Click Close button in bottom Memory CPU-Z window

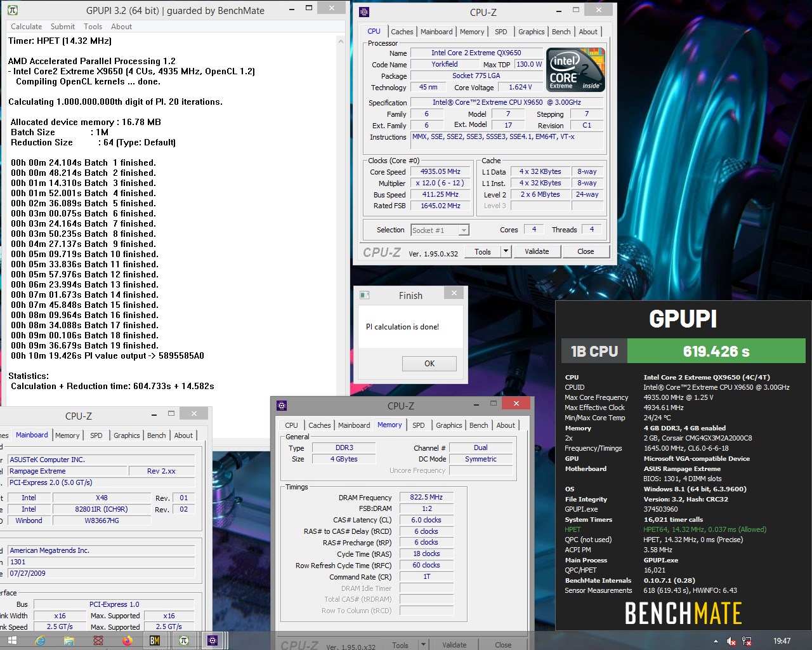(x=503, y=645)
